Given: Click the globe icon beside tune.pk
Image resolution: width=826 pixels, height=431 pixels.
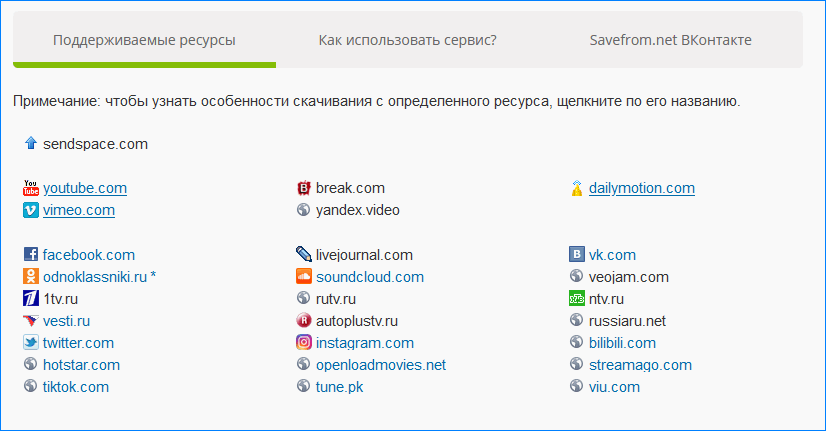Looking at the screenshot, I should [x=303, y=386].
